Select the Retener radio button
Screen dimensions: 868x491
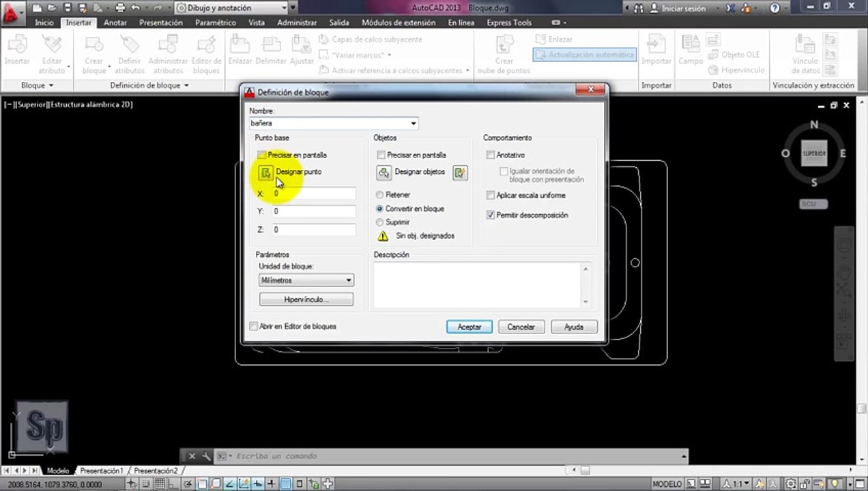tap(380, 195)
